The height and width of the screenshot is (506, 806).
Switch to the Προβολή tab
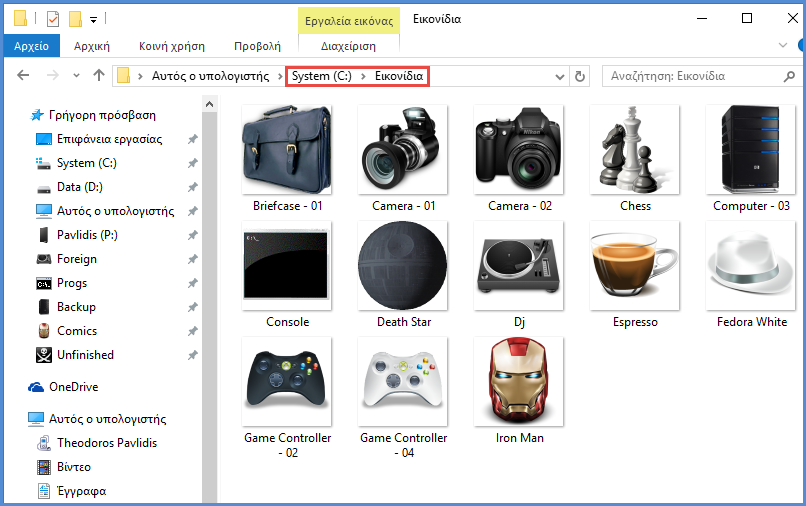(257, 46)
